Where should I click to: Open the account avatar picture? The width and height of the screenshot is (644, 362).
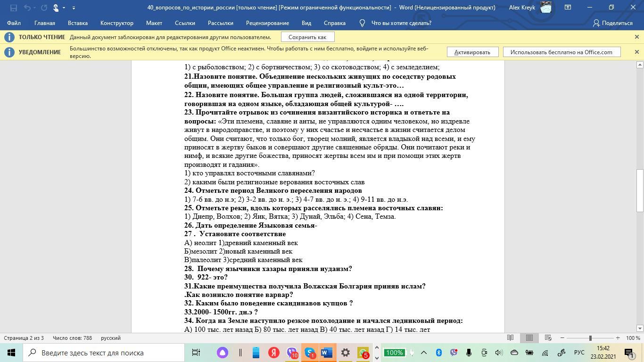[545, 8]
